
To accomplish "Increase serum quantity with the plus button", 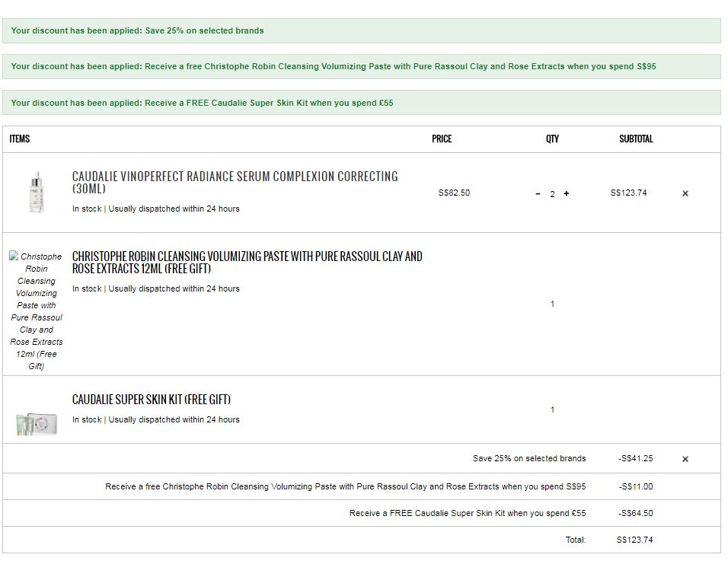I will tap(566, 193).
